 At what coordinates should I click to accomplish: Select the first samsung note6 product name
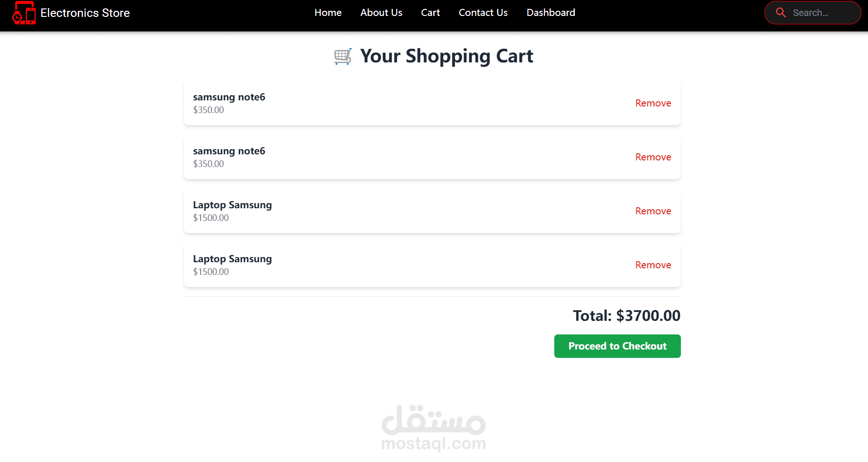tap(229, 97)
